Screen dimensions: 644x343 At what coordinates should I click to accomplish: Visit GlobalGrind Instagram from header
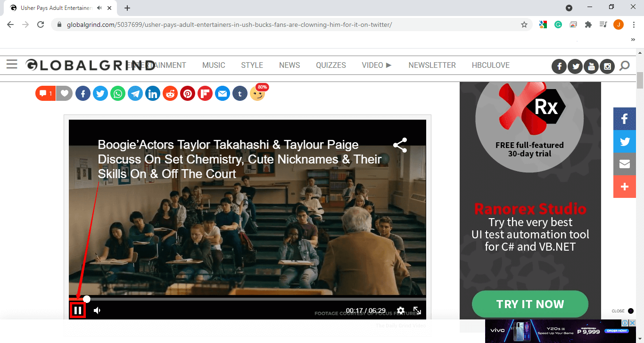click(x=607, y=66)
